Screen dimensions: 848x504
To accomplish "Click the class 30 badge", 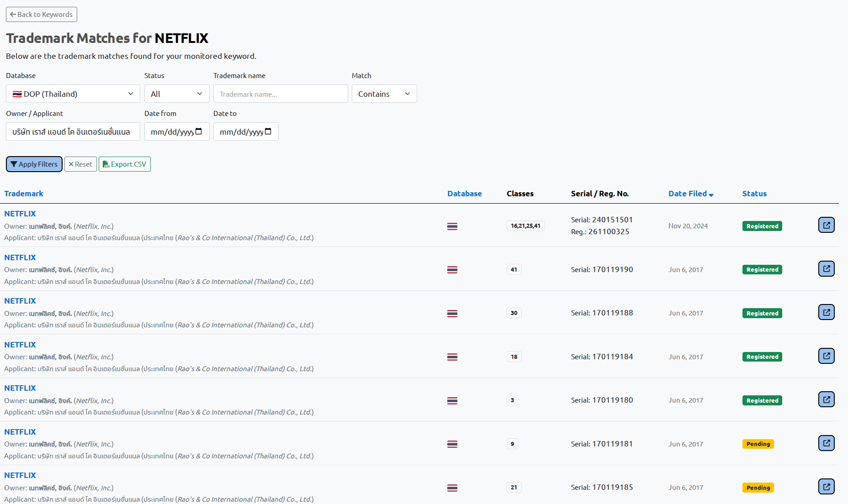I will point(514,313).
